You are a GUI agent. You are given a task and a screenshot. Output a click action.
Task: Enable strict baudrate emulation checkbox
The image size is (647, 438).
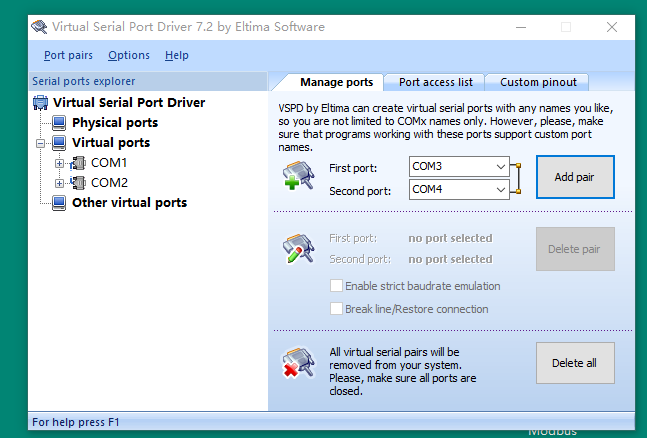click(336, 286)
